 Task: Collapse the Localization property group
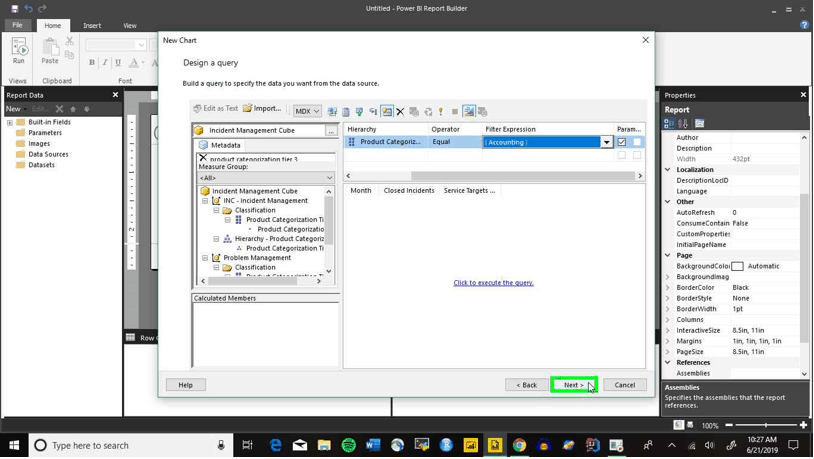(x=668, y=169)
